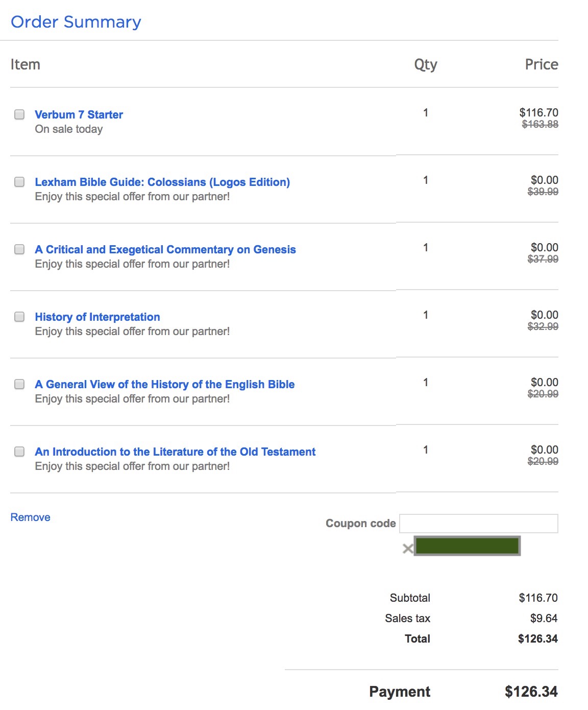This screenshot has height=710, width=588.
Task: Click the Payment total amount $126.34
Action: [531, 692]
